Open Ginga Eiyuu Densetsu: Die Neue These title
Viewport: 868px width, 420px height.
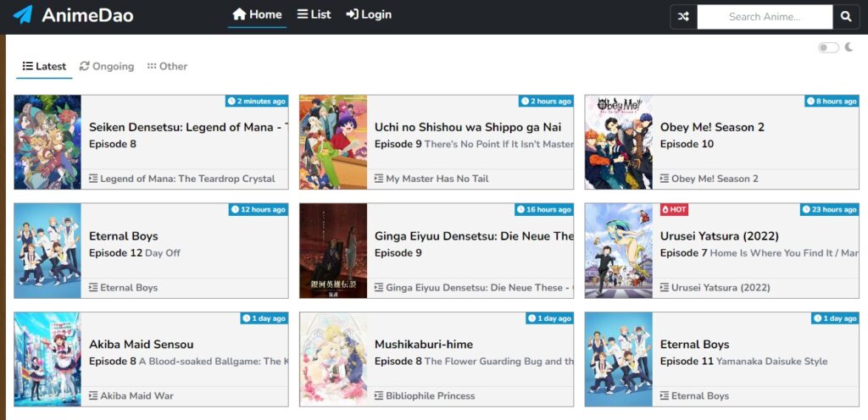pos(474,236)
